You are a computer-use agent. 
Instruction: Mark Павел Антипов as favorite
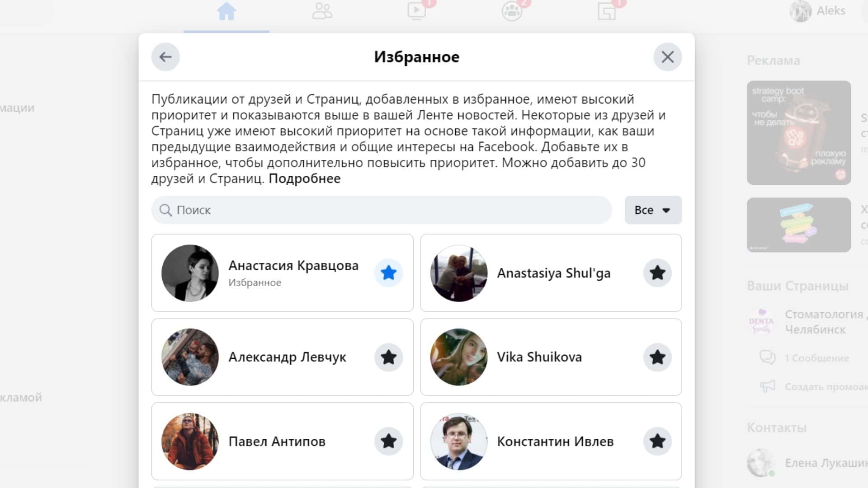389,441
